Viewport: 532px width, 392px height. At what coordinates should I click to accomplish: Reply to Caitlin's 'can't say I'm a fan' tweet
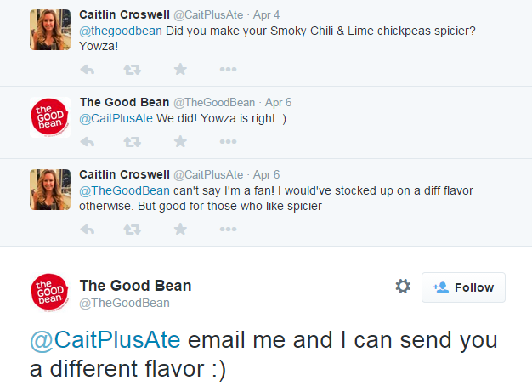[88, 230]
